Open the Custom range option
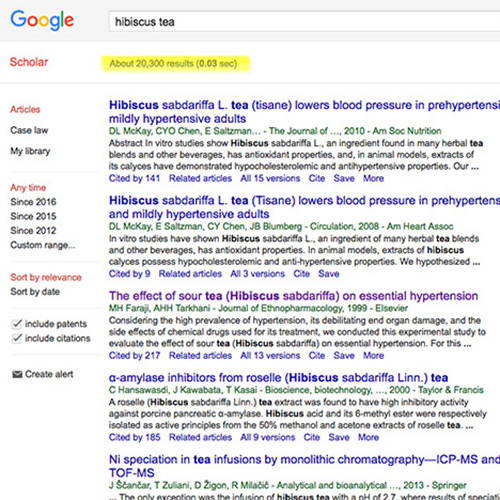Image resolution: width=500 pixels, height=500 pixels. pos(43,245)
